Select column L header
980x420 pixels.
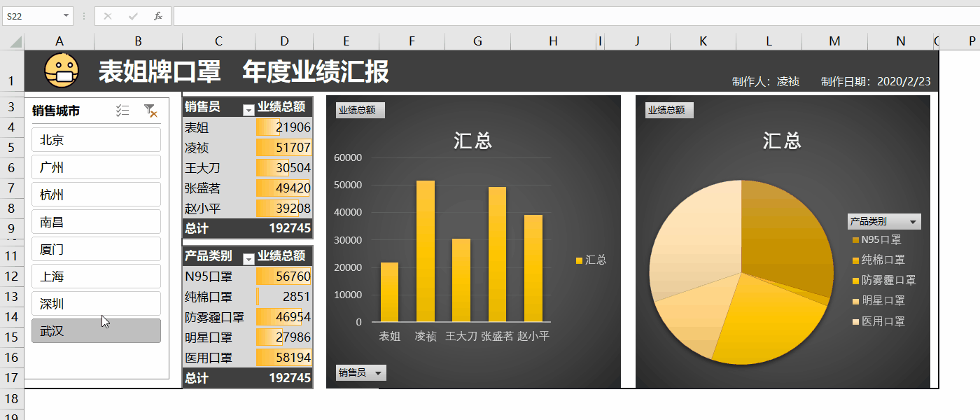tap(769, 42)
